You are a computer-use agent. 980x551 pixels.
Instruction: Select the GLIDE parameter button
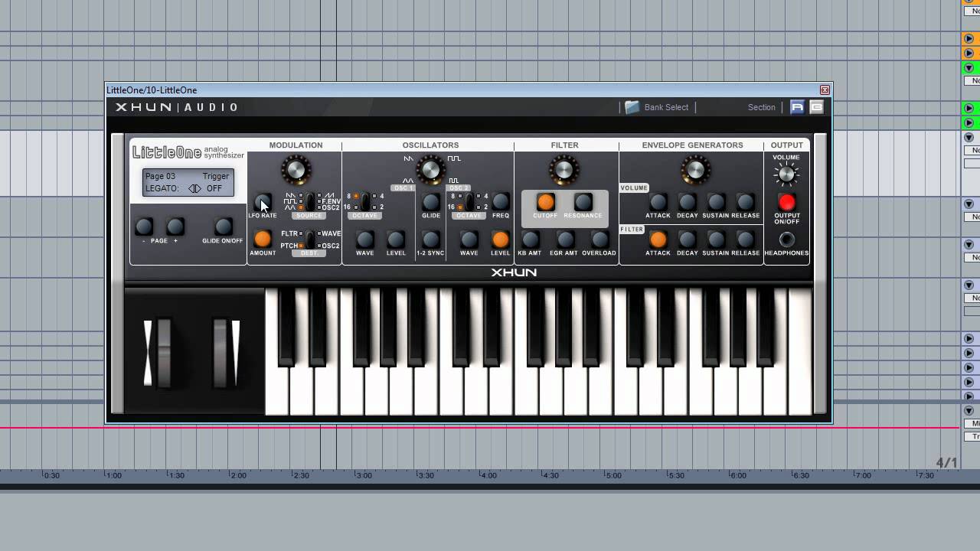431,202
